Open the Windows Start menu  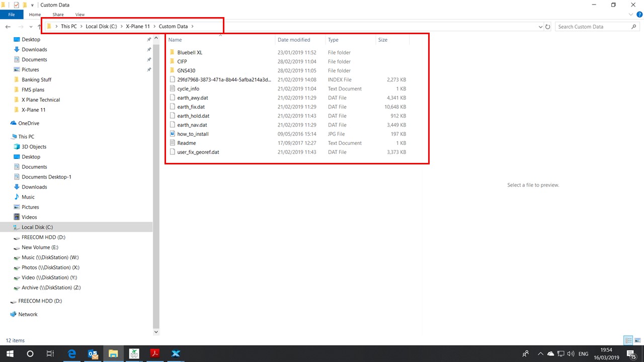(x=10, y=353)
